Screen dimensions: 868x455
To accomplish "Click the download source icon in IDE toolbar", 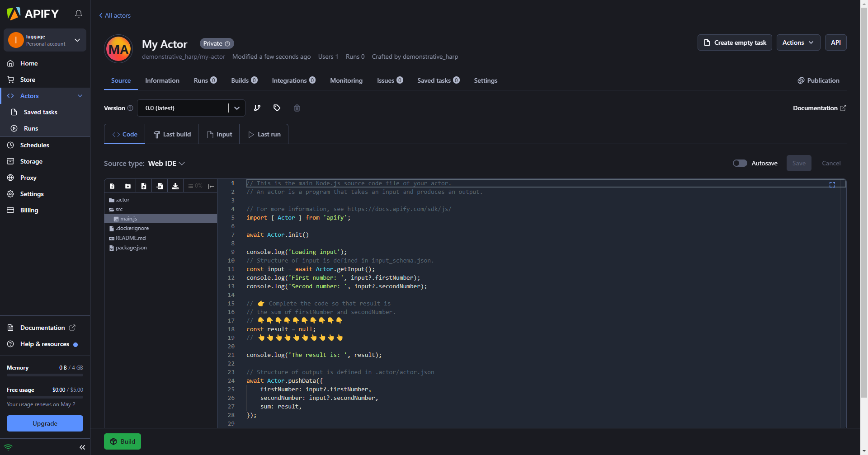I will pos(175,186).
